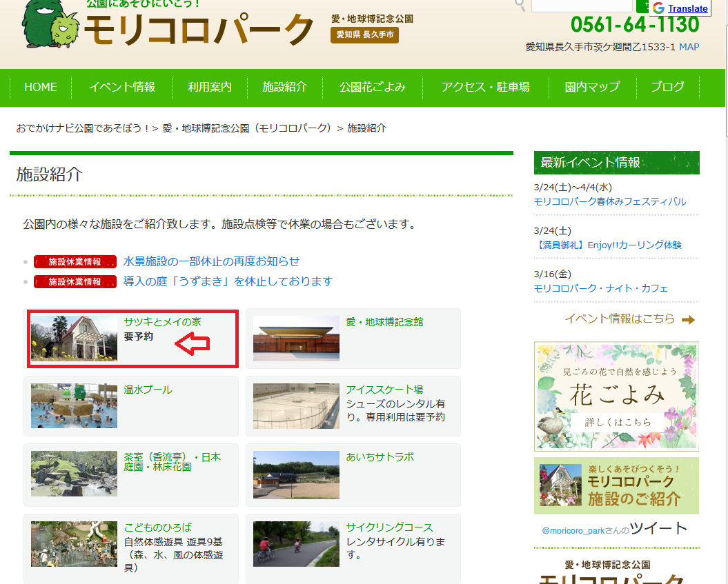Click the 愛・地球博記念館 building thumbnail
The width and height of the screenshot is (728, 584).
point(296,338)
